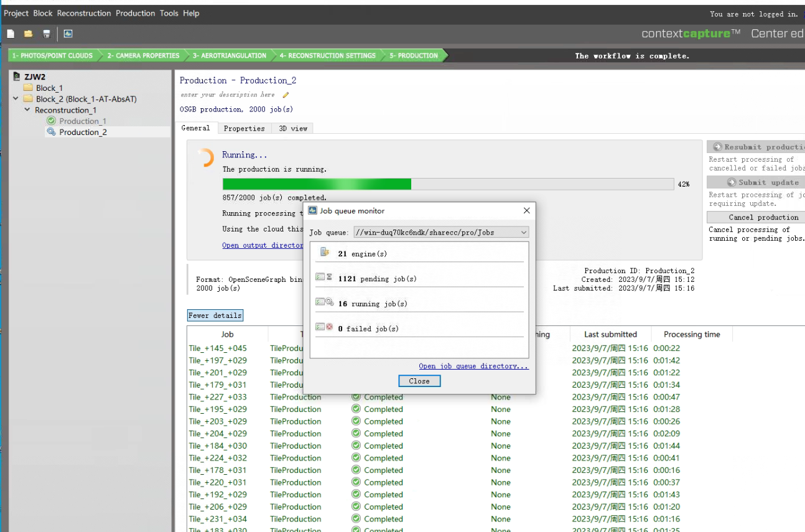The height and width of the screenshot is (532, 805).
Task: Click the Job queue monitor title icon
Action: (x=313, y=211)
